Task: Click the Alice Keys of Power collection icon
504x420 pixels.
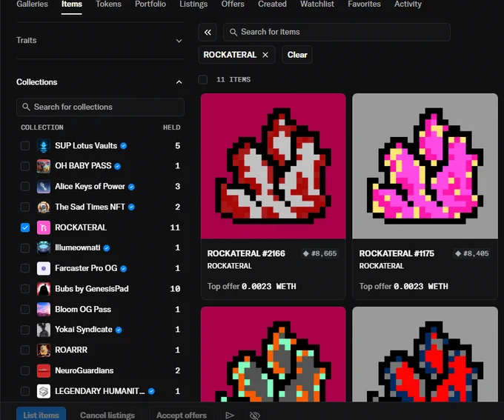Action: pyautogui.click(x=44, y=187)
